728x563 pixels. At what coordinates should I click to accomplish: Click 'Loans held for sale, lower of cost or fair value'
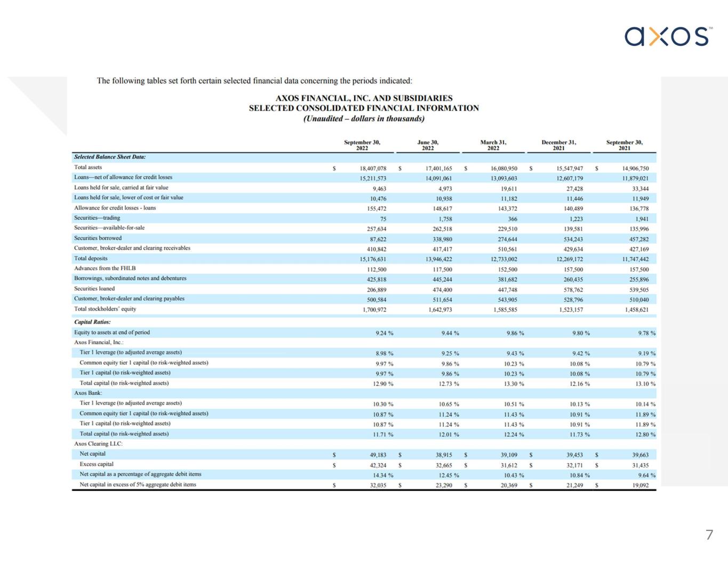(129, 197)
